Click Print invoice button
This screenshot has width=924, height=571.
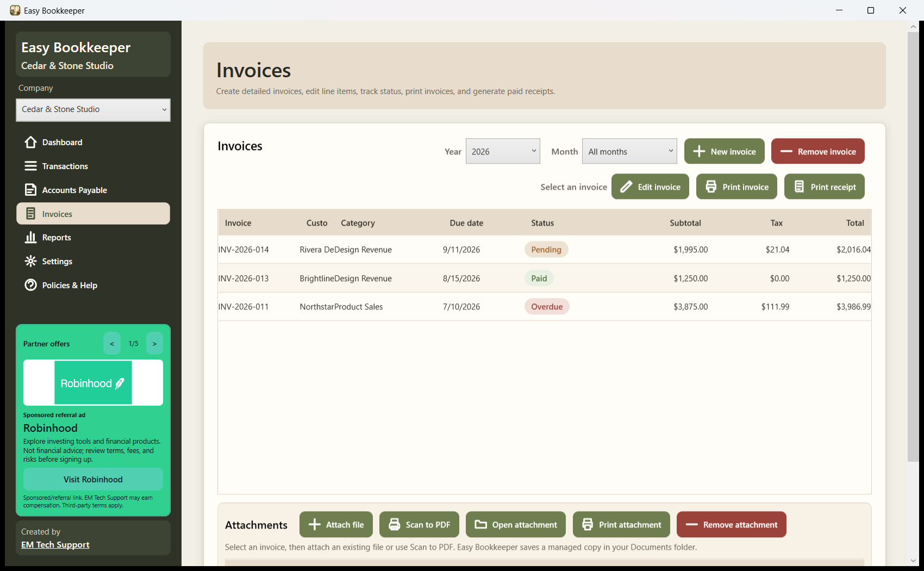click(736, 187)
